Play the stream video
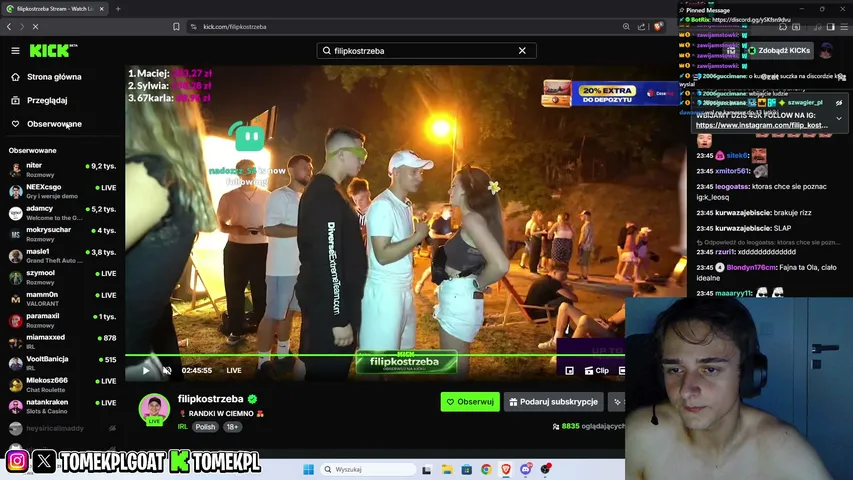The height and width of the screenshot is (480, 853). tap(146, 371)
